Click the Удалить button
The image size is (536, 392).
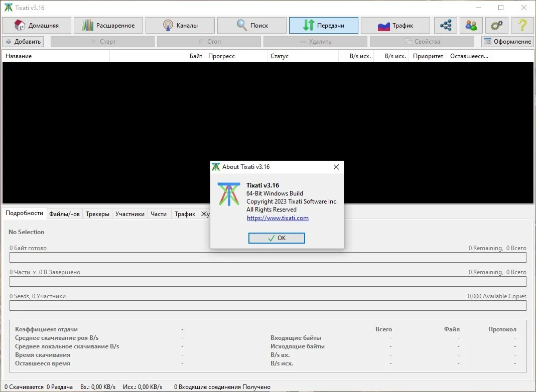click(x=315, y=42)
